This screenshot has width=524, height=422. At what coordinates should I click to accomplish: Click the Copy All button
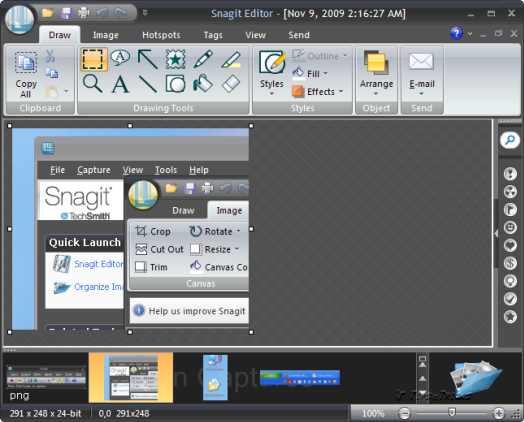point(26,75)
